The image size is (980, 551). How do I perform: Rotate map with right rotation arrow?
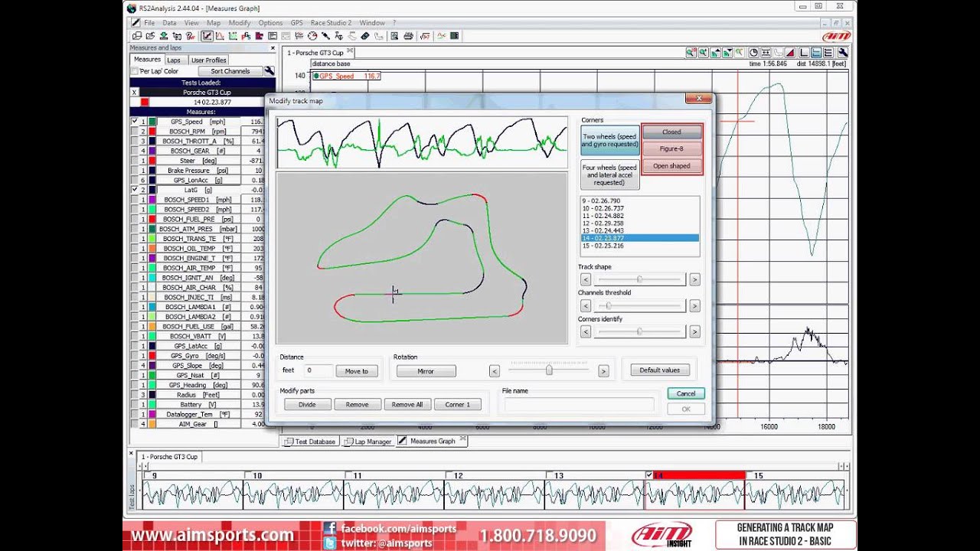(603, 371)
